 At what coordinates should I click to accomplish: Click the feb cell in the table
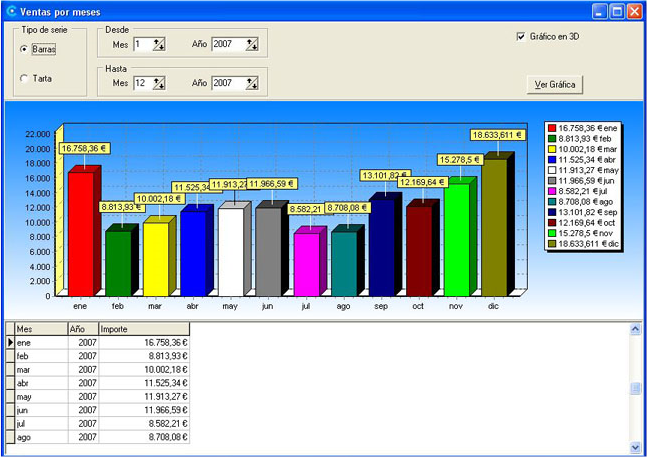coord(42,356)
